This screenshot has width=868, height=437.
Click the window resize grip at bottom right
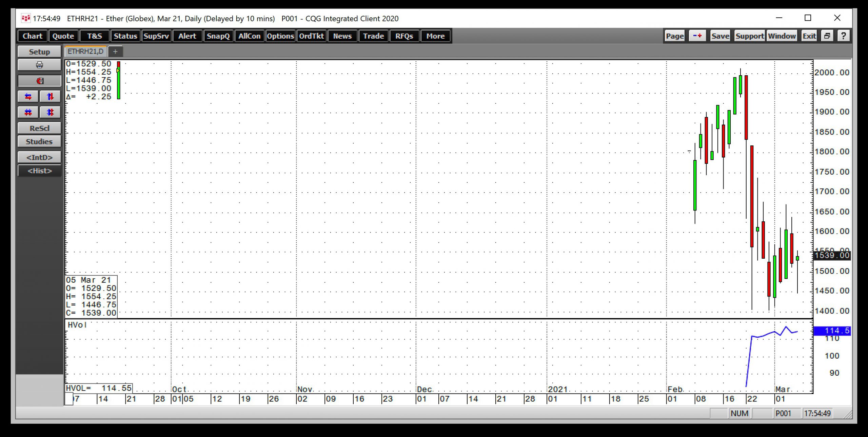coord(848,415)
